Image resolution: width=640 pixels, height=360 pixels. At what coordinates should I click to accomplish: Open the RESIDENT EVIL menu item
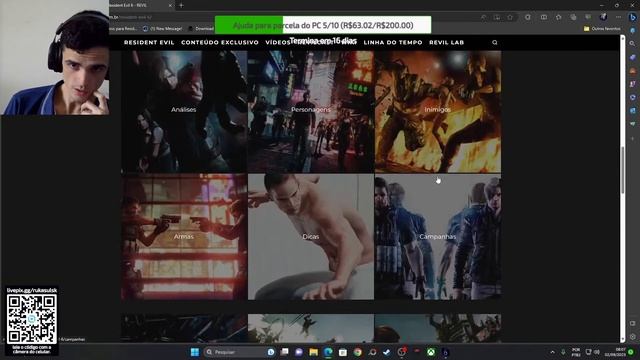tap(149, 42)
